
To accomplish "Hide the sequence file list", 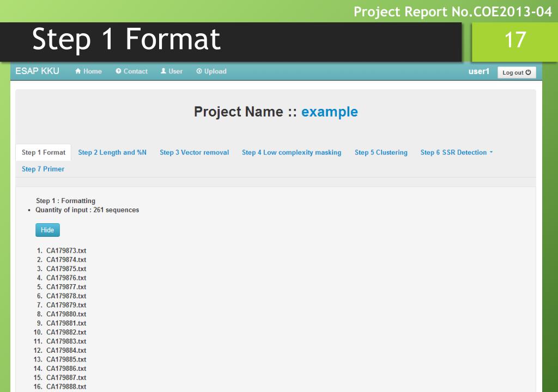I will [x=48, y=230].
